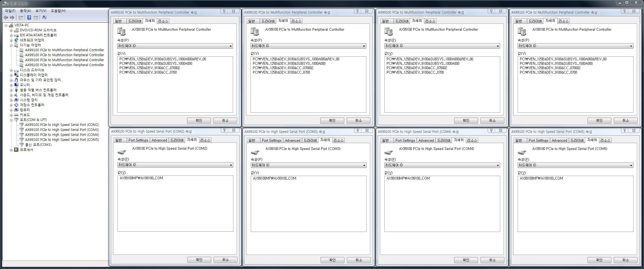Select the 네트워크 어댑터 network icon
644x269 pixels.
click(x=16, y=40)
